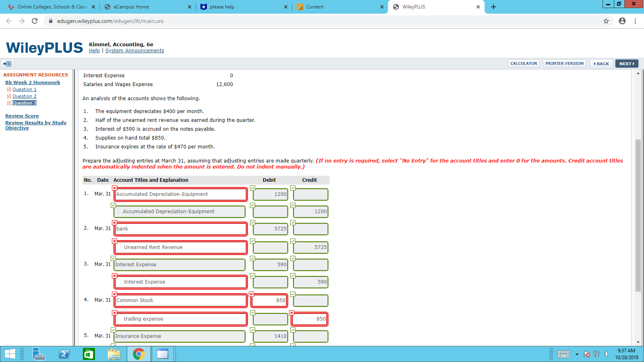Open File Explorer from the taskbar
The height and width of the screenshot is (362, 644).
point(114,354)
